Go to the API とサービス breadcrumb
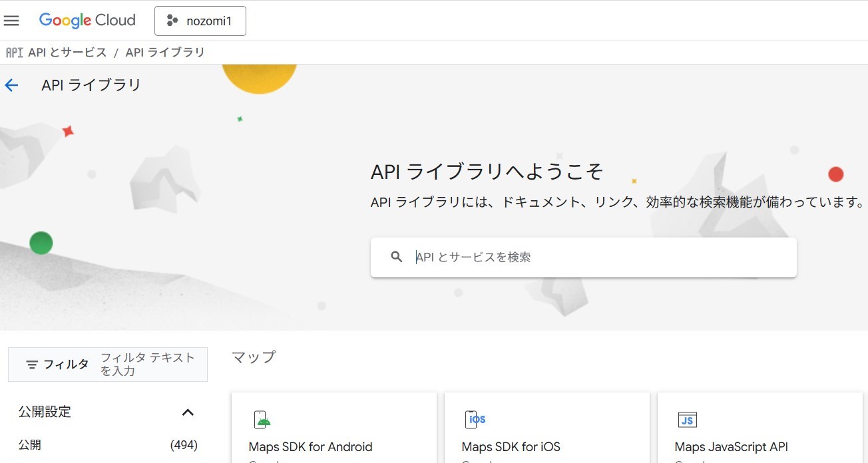Screen dimensions: 868x463 (x=67, y=53)
